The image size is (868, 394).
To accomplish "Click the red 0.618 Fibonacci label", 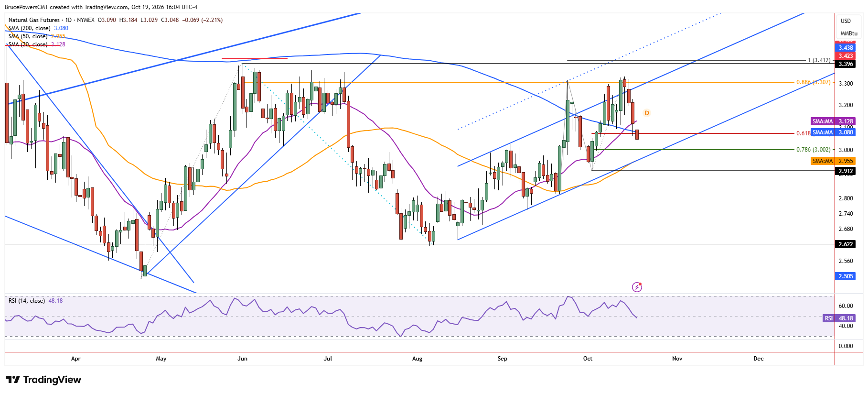I will click(803, 133).
